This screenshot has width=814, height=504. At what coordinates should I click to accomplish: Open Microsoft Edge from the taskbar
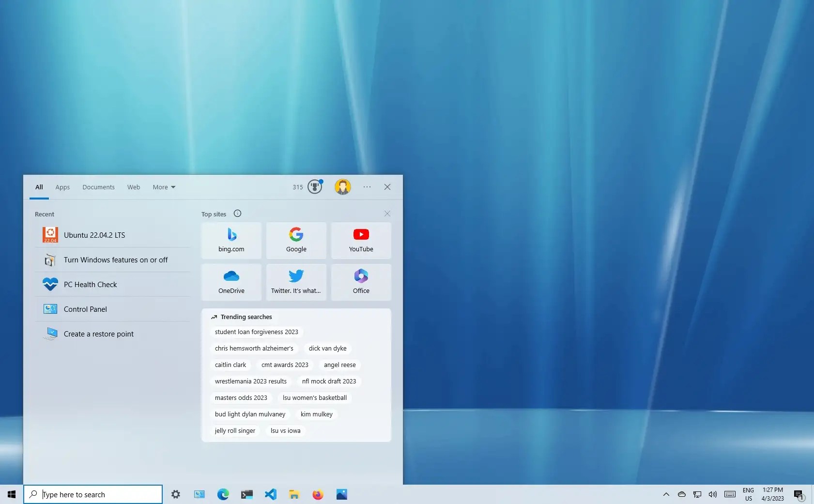223,494
